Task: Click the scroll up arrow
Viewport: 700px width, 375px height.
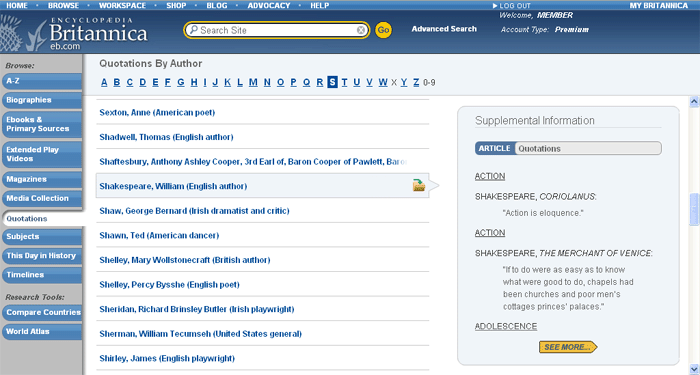Action: pyautogui.click(x=694, y=102)
